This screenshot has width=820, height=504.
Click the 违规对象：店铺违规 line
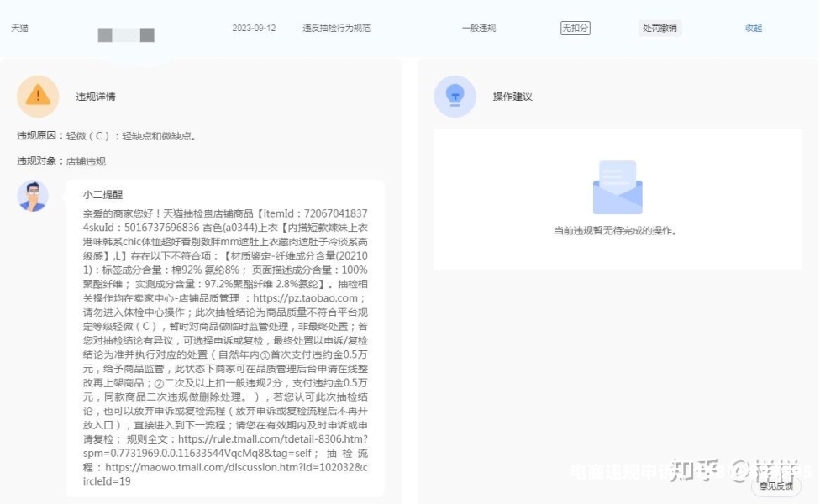tap(61, 161)
